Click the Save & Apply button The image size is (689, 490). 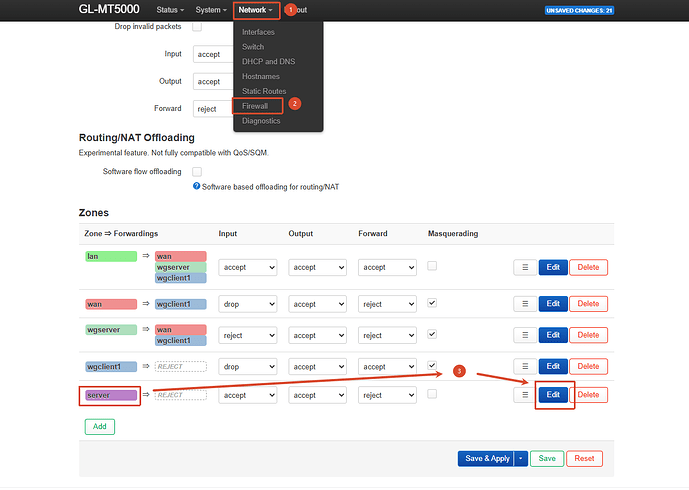[x=486, y=458]
